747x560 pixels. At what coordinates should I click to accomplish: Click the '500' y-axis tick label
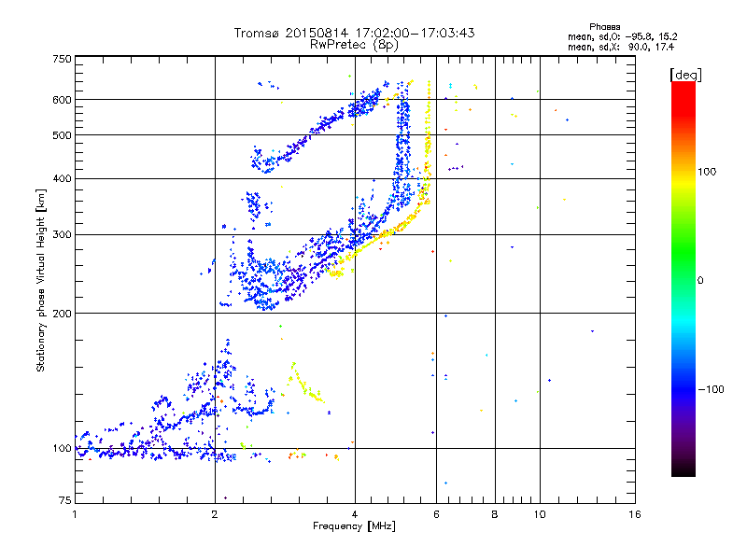pos(63,135)
